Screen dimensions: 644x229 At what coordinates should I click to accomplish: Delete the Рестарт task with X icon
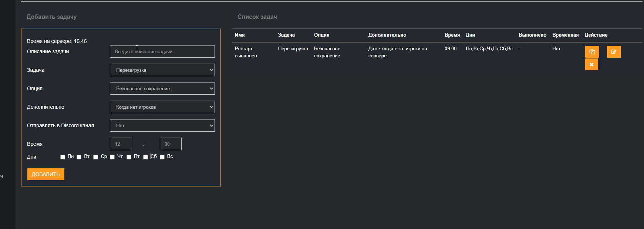[591, 64]
